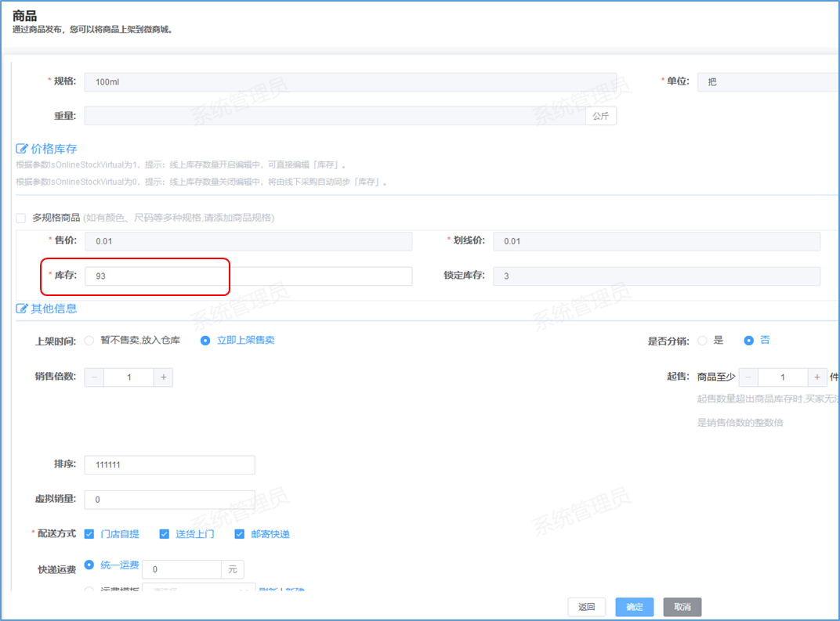Click the 公斤 unit label on weight field

click(601, 116)
